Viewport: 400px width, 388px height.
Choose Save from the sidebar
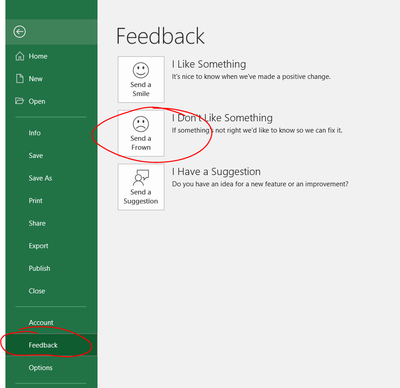coord(36,156)
